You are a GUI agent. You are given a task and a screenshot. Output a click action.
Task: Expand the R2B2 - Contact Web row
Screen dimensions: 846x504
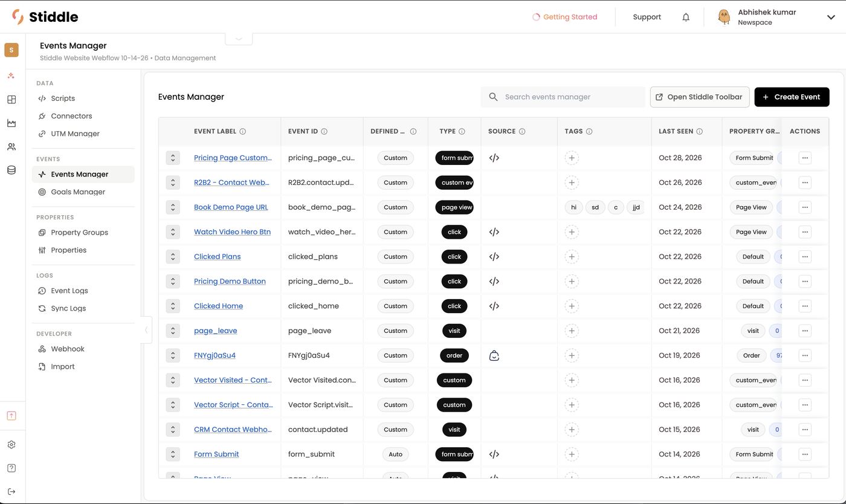[x=173, y=183]
